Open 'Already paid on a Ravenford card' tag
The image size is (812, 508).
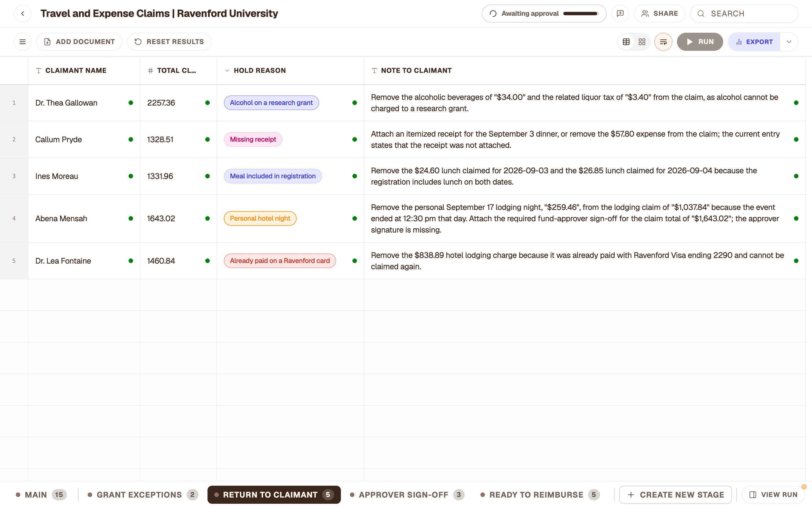point(280,261)
